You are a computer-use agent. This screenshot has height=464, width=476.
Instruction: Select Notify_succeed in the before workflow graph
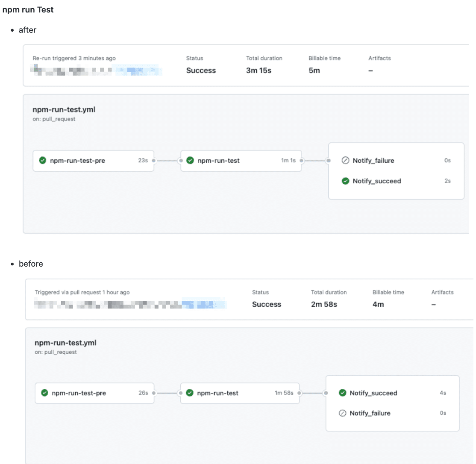pos(374,393)
